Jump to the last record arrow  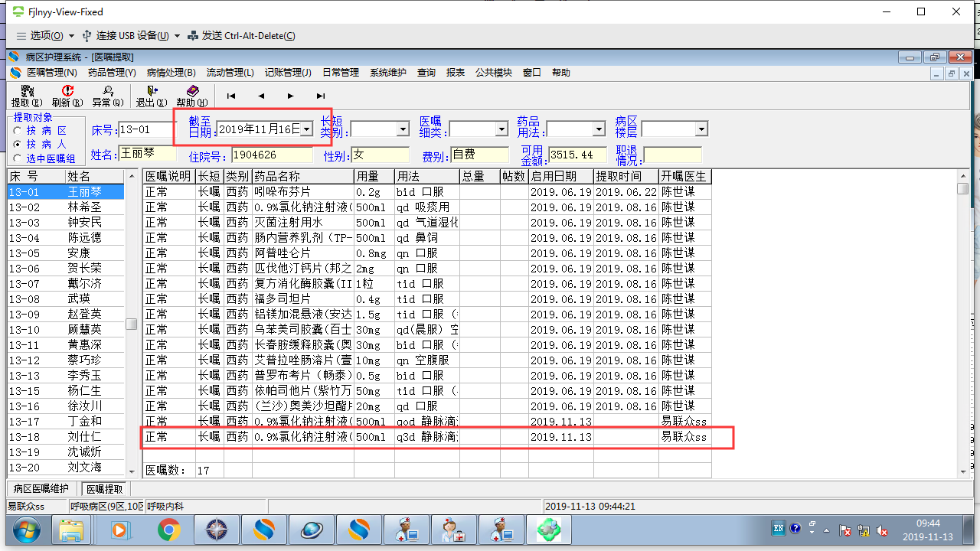(321, 96)
